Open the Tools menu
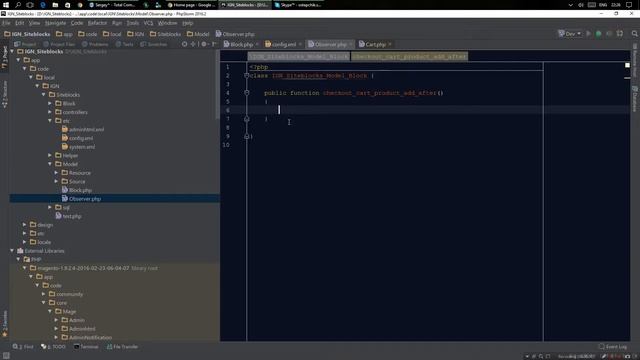This screenshot has height=360, width=640. coord(133,23)
